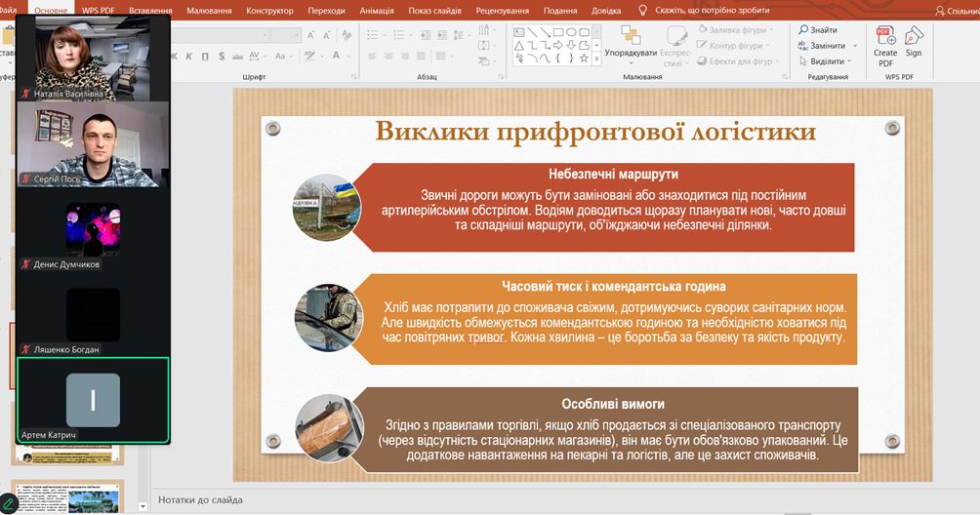The image size is (980, 515).
Task: Click the Sign icon in WPS PDF group
Action: (x=913, y=38)
